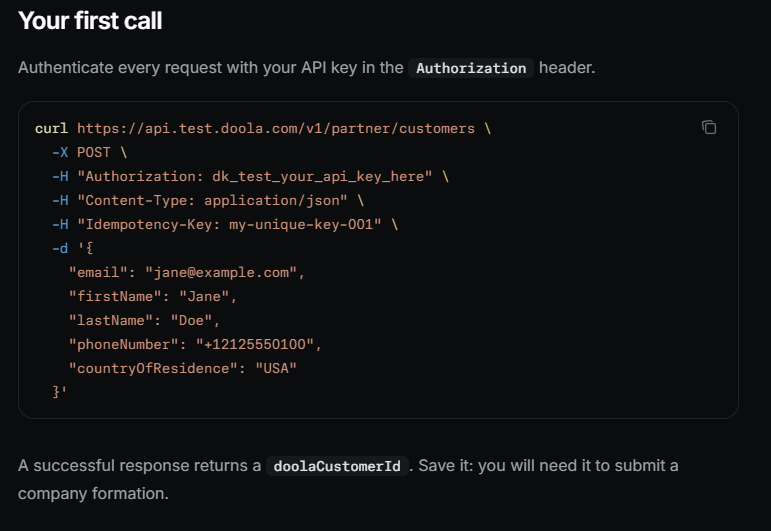This screenshot has width=771, height=531.
Task: Click the lastName "Doe" line
Action: click(144, 321)
